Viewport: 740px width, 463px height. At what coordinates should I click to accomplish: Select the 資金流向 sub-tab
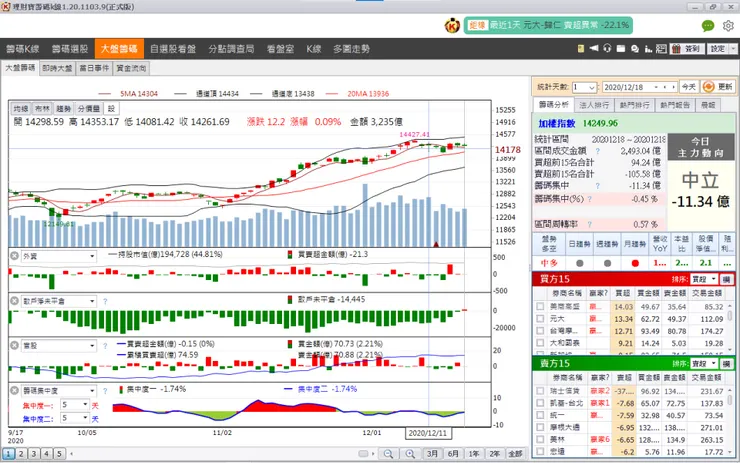[131, 68]
